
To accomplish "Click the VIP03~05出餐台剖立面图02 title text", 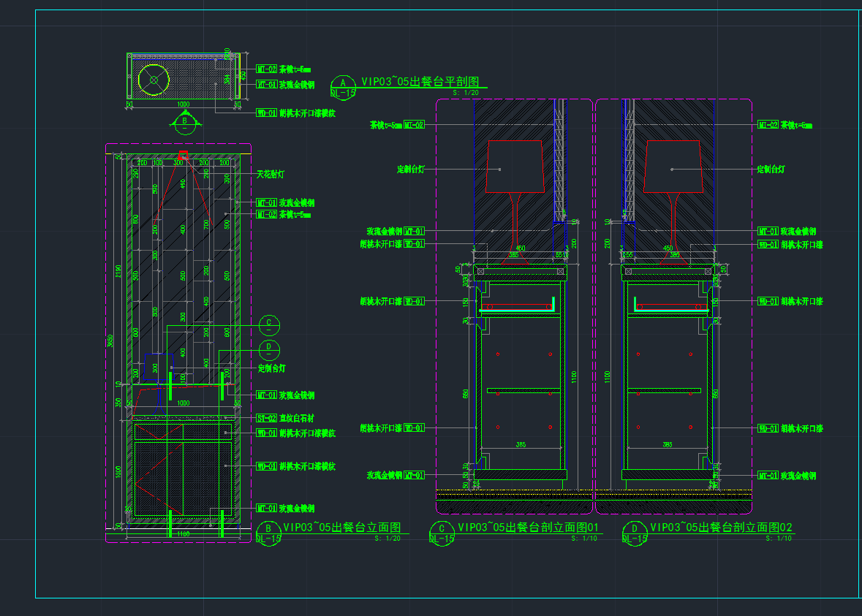I will (x=721, y=528).
